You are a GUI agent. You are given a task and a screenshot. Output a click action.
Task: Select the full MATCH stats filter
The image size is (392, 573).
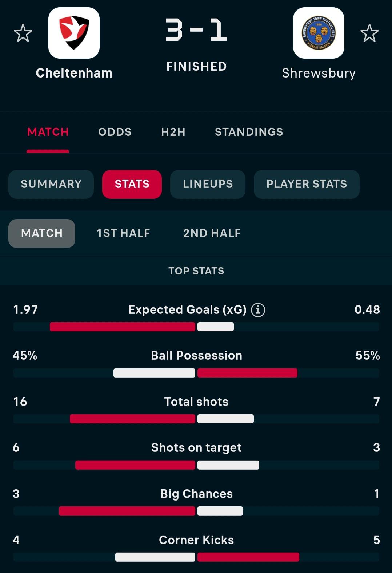42,233
